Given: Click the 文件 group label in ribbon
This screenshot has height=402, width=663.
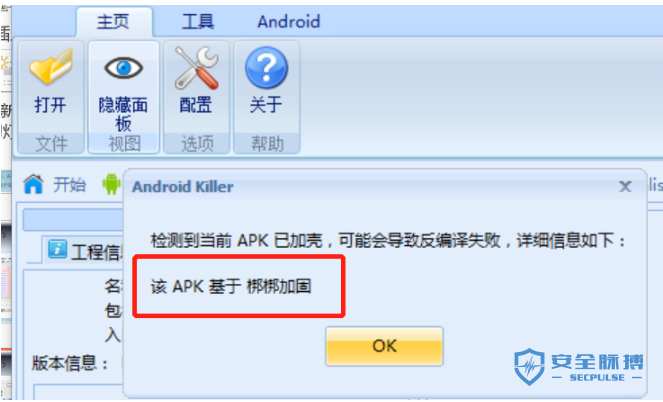Looking at the screenshot, I should (x=51, y=144).
